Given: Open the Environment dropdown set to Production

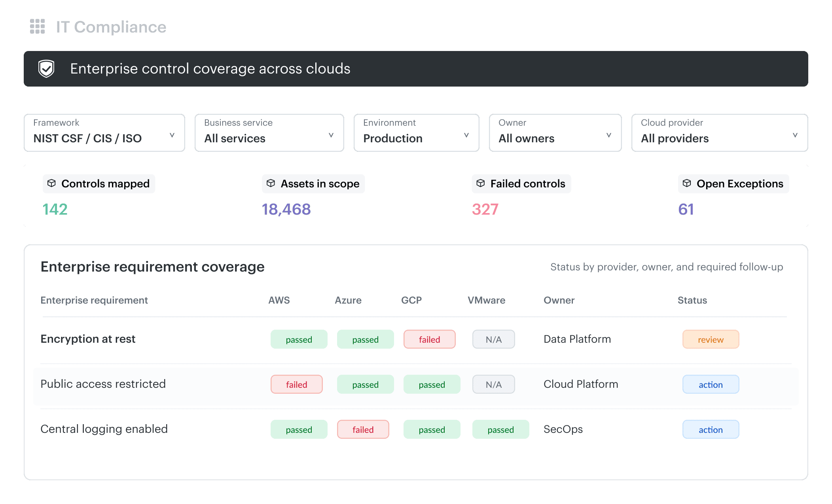Looking at the screenshot, I should coord(417,133).
